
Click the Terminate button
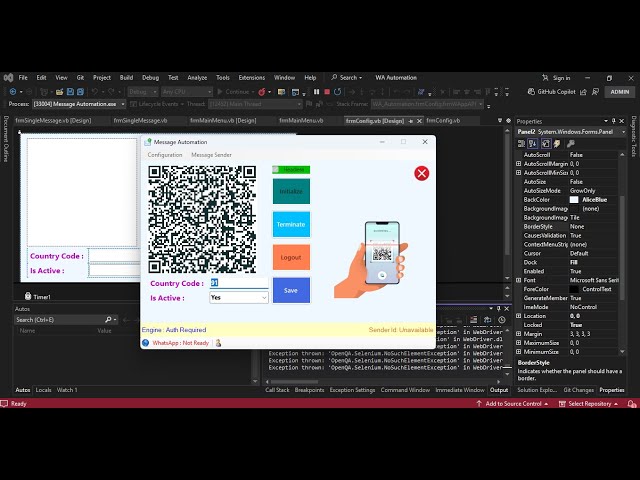click(291, 224)
